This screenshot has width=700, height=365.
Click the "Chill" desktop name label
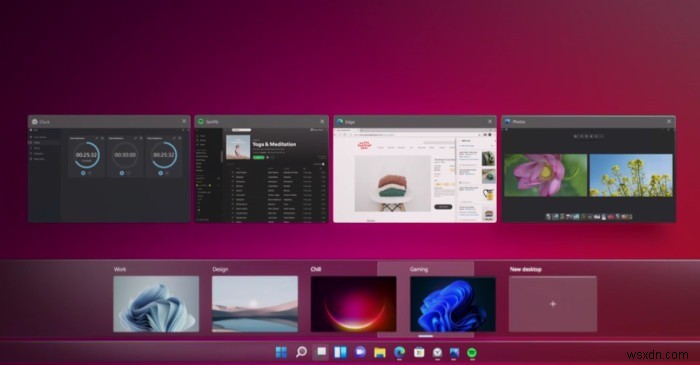316,269
